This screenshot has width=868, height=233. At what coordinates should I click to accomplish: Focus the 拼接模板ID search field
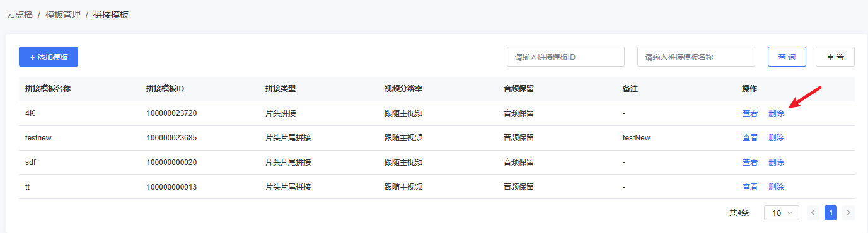coord(565,57)
